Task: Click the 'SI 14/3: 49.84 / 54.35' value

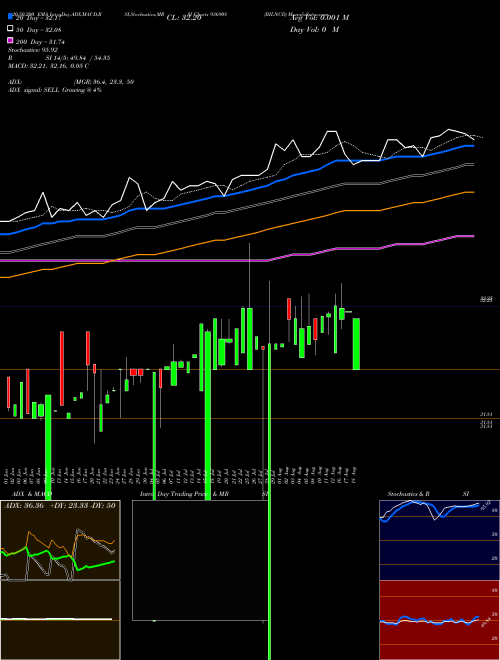Action: click(x=78, y=58)
